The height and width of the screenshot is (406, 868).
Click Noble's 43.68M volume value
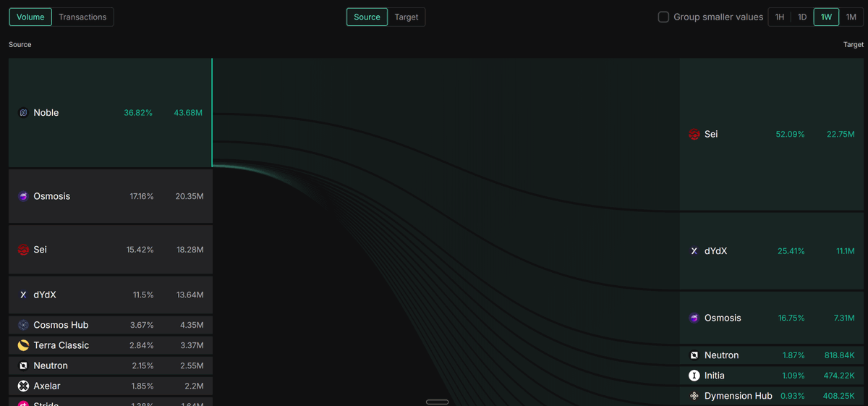pos(188,113)
